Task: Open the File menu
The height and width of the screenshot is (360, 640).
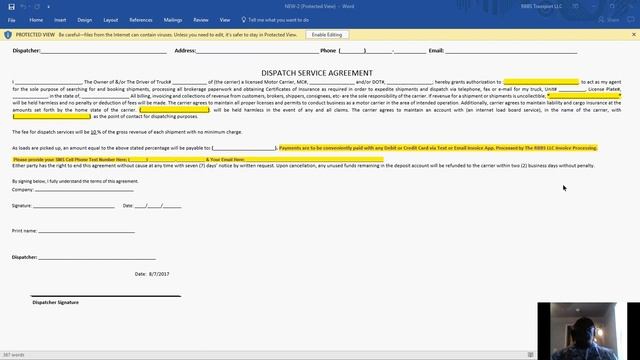Action: pos(11,20)
